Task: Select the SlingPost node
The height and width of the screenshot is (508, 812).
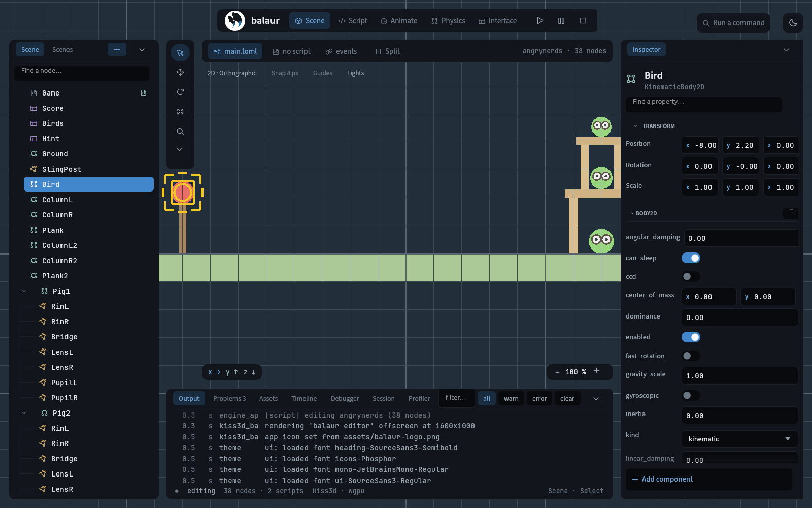Action: click(89, 169)
